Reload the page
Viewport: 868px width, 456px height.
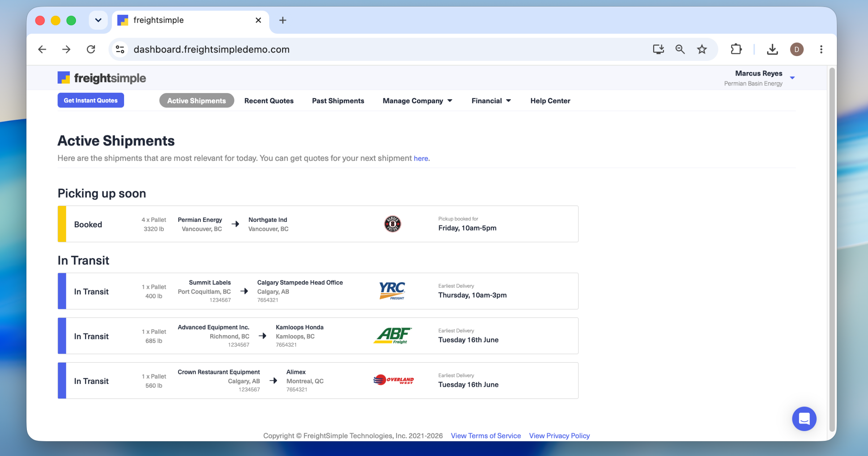(91, 49)
